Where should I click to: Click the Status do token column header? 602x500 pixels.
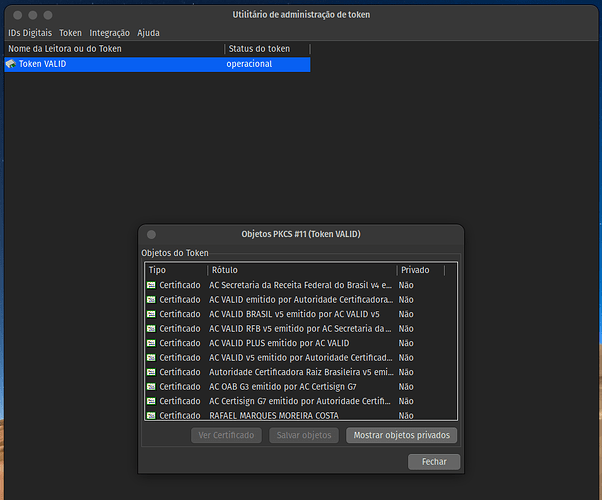click(x=266, y=48)
